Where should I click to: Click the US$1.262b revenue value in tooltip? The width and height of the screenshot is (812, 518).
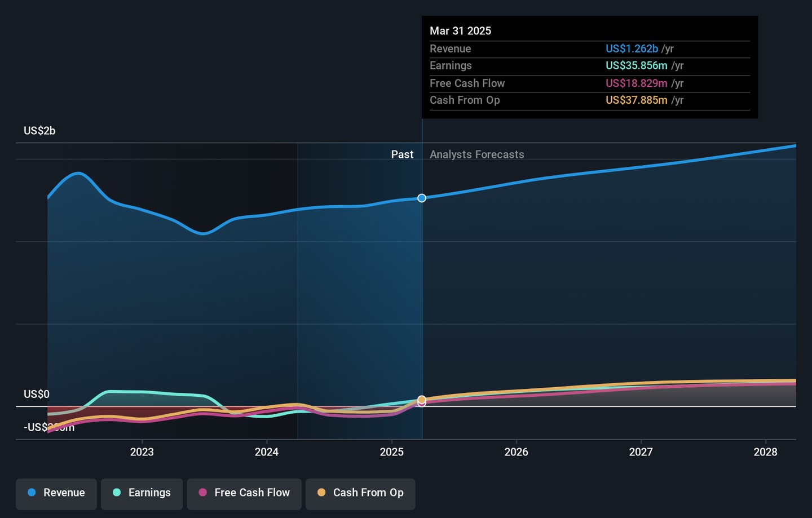632,49
